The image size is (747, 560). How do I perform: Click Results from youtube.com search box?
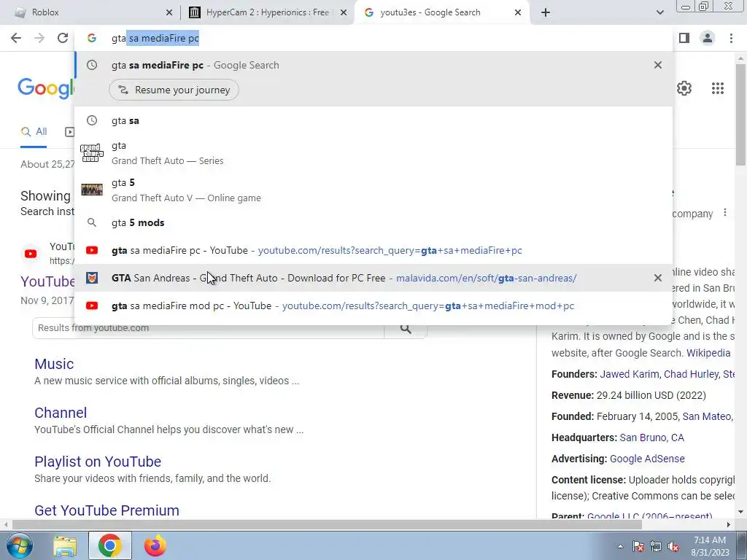pos(208,328)
